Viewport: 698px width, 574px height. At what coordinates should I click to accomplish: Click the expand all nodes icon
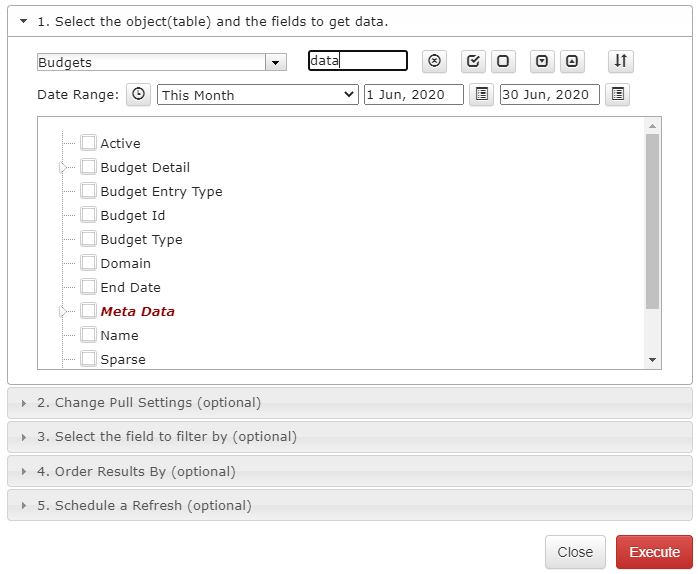coord(542,61)
